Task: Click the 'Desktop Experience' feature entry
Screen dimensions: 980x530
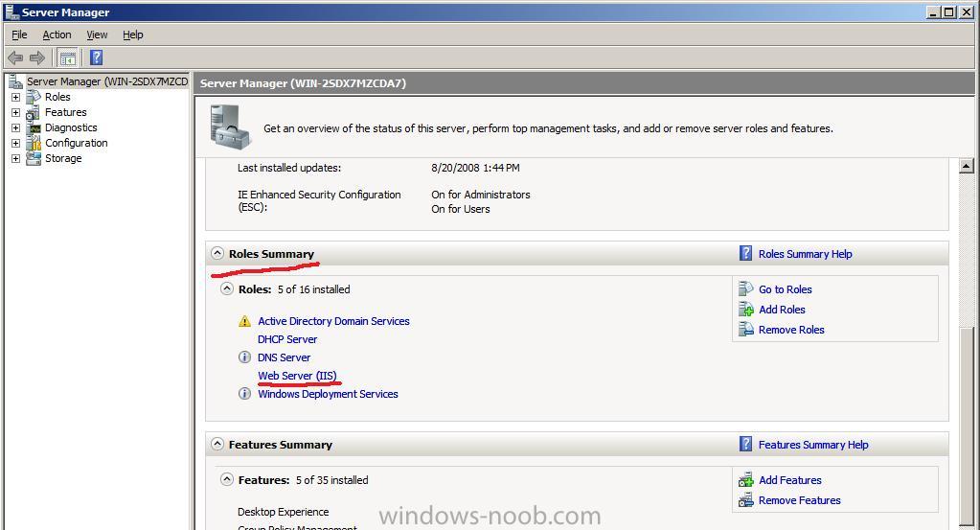Action: coord(284,512)
